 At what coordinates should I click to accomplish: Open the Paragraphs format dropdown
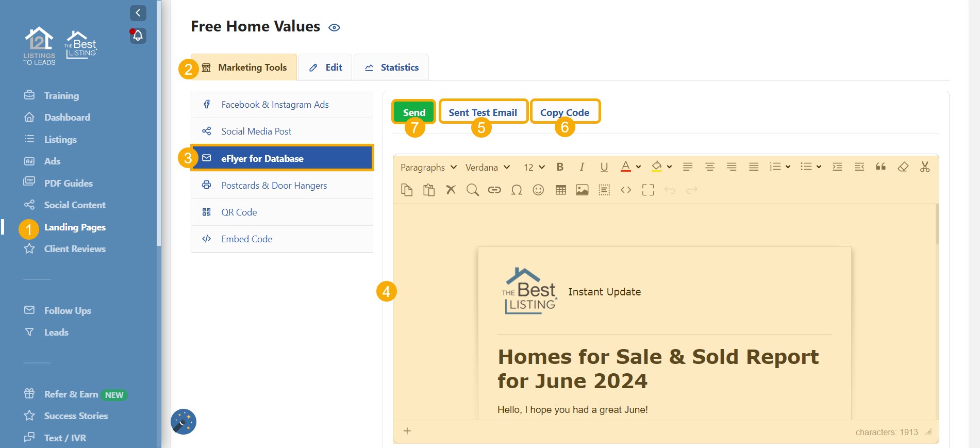pos(428,167)
